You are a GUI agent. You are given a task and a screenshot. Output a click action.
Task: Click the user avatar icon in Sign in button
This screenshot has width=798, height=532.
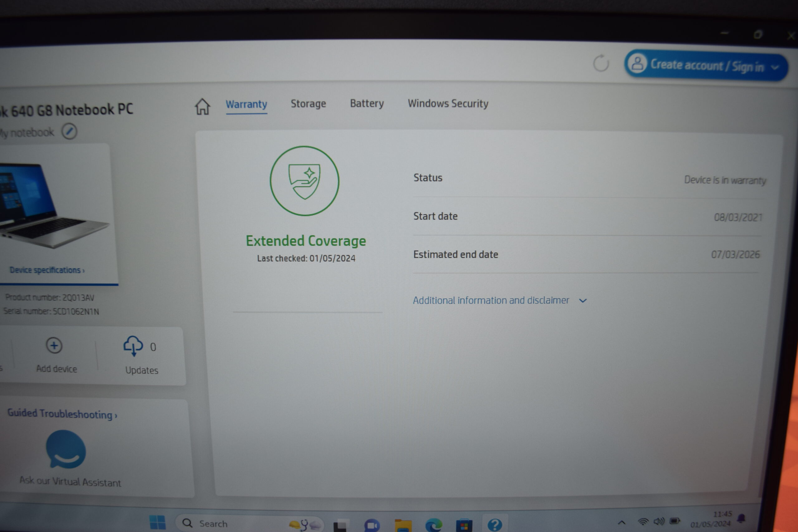pos(637,63)
